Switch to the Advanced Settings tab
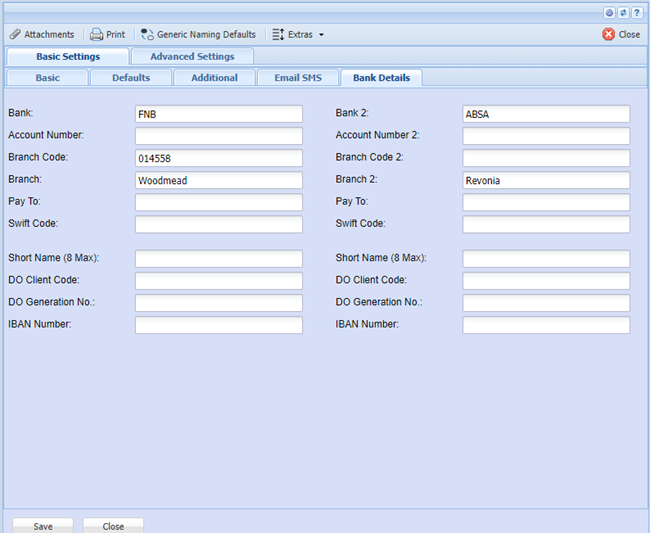 pos(192,57)
